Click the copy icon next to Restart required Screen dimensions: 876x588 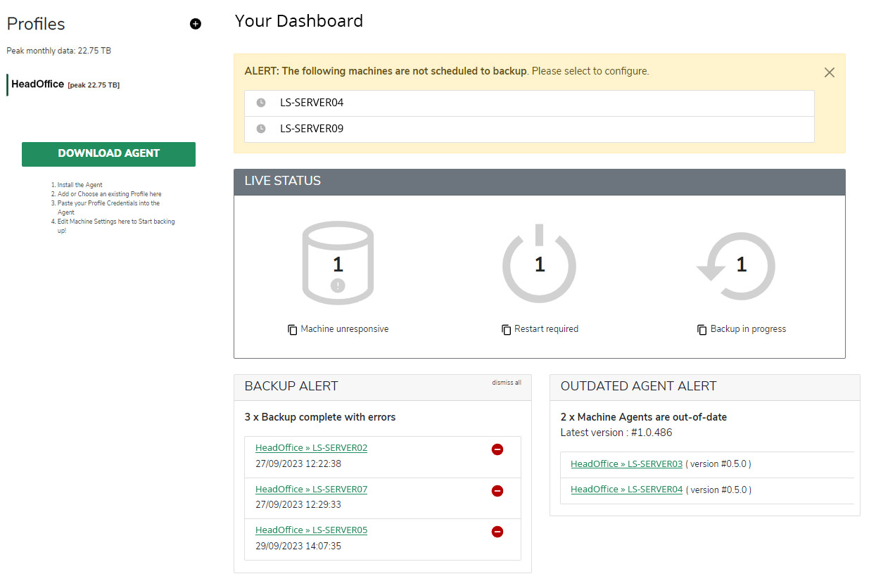tap(505, 329)
